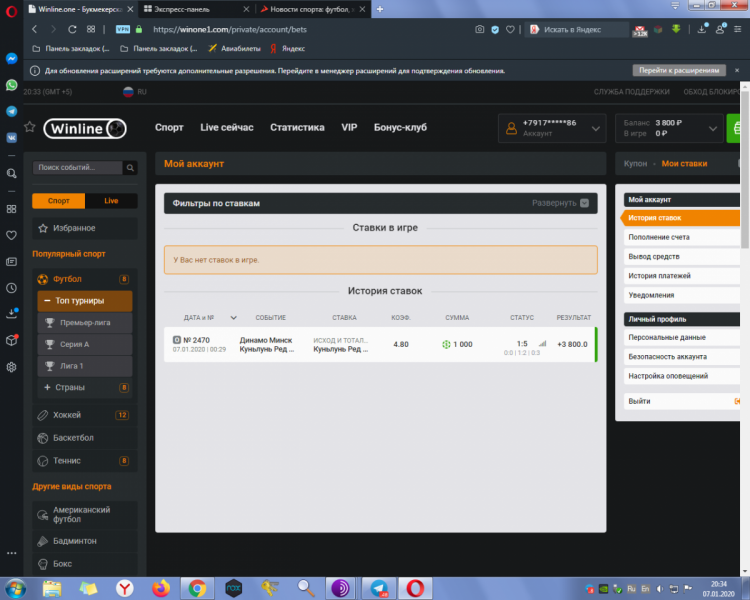Viewport: 750px width, 600px height.
Task: Expand the Страны tree item
Action: coord(47,387)
